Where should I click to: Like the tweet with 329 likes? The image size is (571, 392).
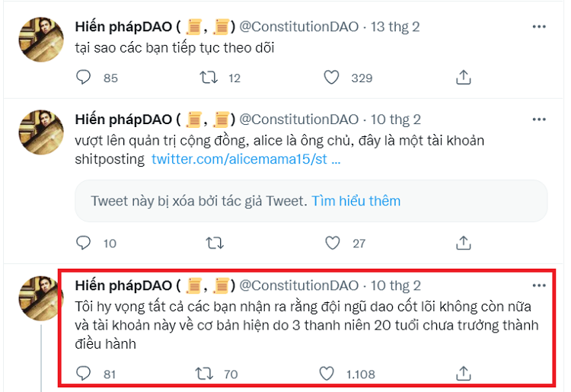[331, 78]
